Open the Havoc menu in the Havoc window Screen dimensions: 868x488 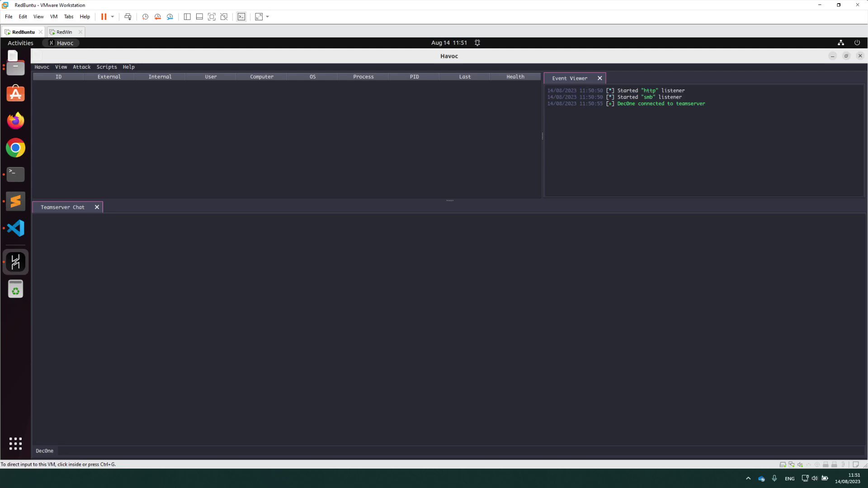point(42,67)
